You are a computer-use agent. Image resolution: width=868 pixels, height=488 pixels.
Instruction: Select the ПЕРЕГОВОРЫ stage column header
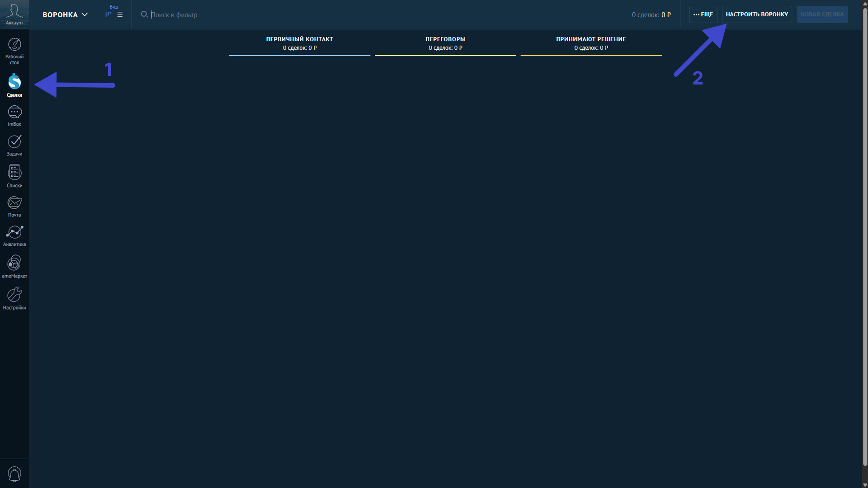click(x=445, y=43)
